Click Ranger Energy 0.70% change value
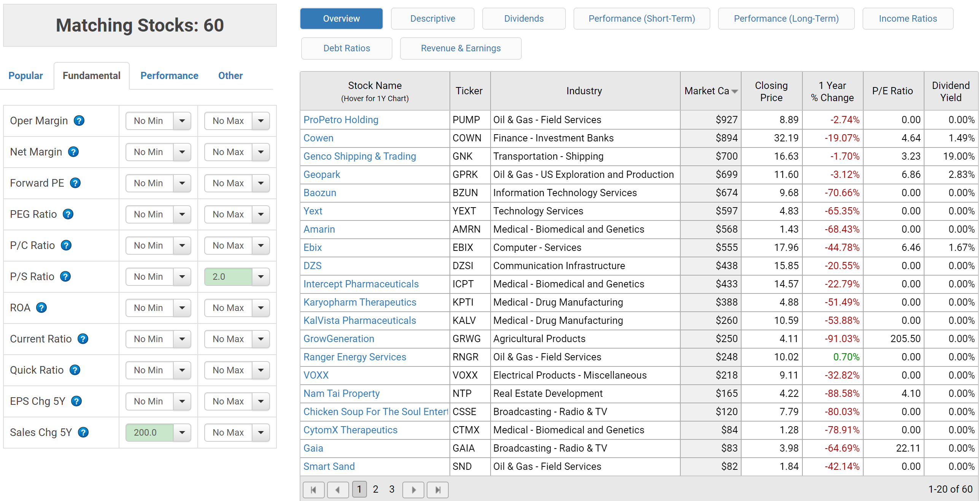980x501 pixels. tap(846, 357)
